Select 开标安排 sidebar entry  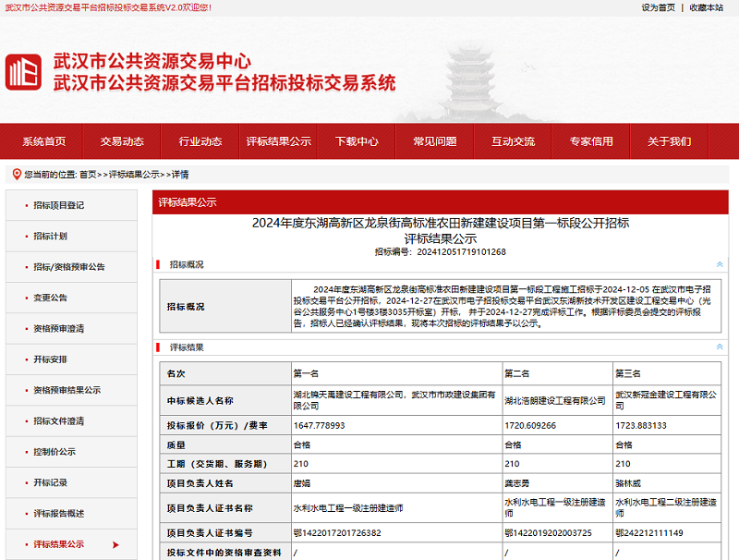pyautogui.click(x=50, y=359)
